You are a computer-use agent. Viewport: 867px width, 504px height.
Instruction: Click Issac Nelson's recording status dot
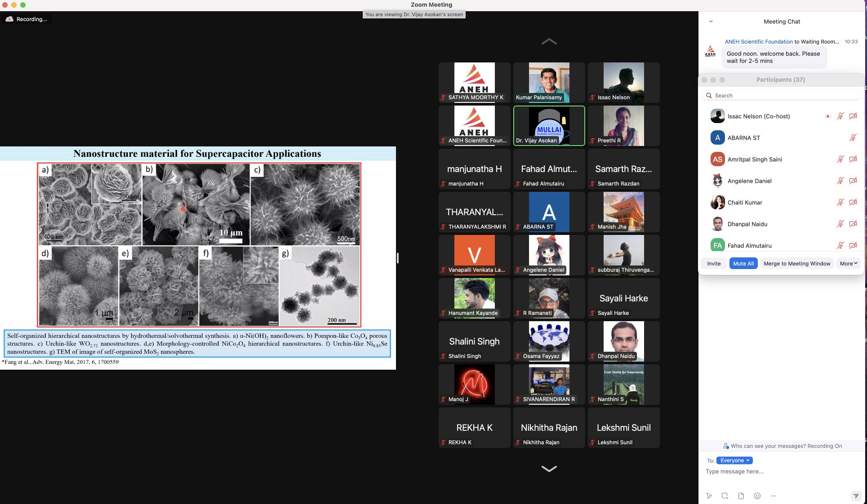[827, 116]
